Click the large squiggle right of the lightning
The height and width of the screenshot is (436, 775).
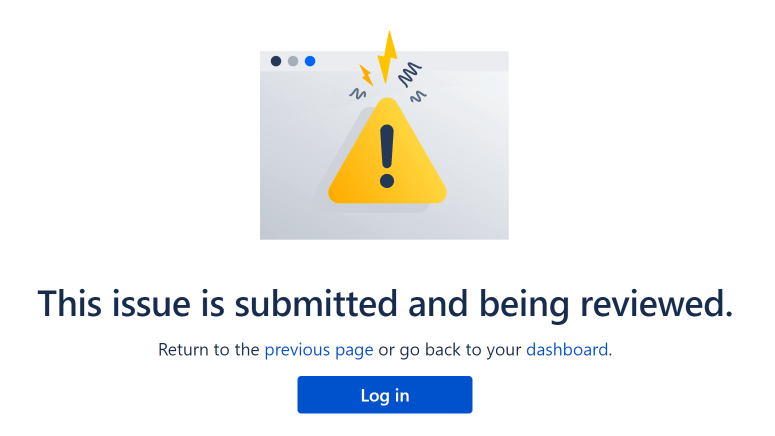(410, 75)
